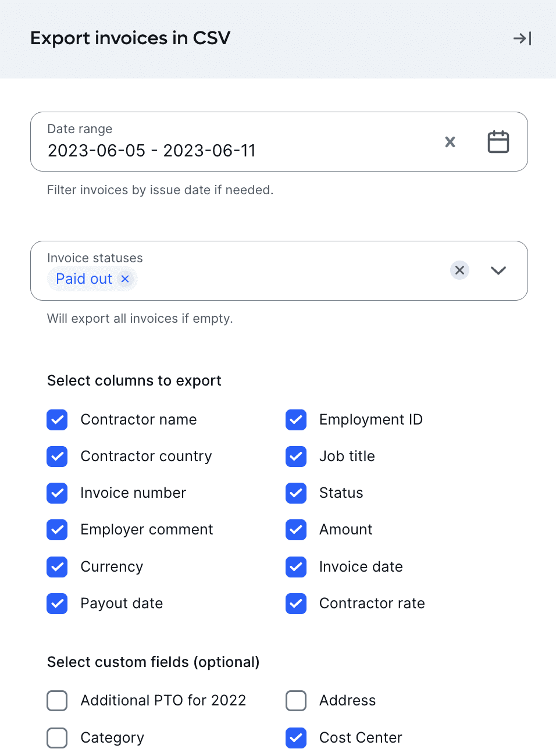Screen dimensions: 556x756
Task: Check the Address custom field
Action: pos(296,701)
